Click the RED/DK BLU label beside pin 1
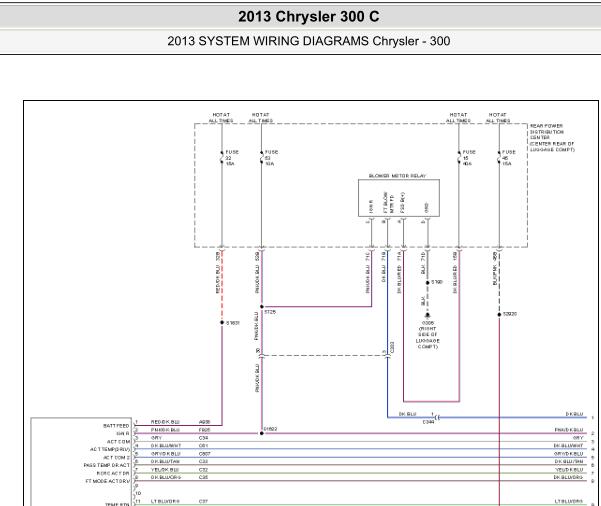601x506 pixels. pyautogui.click(x=165, y=422)
